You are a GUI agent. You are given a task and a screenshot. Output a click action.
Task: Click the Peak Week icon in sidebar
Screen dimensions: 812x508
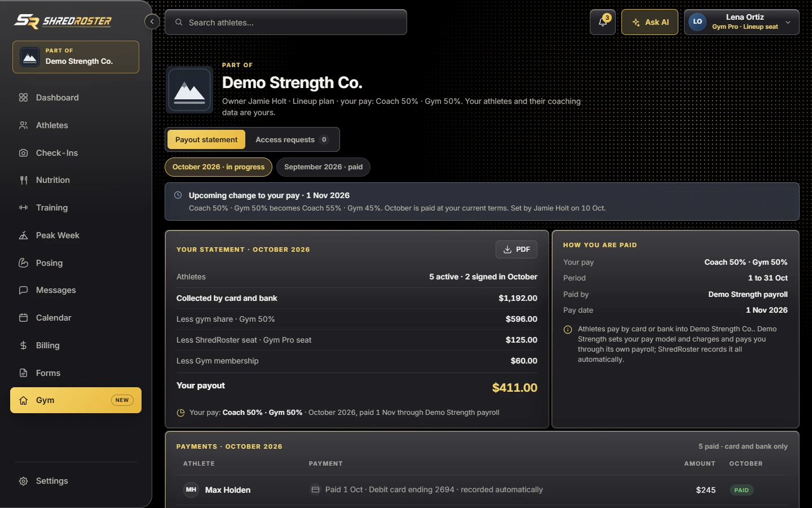[23, 235]
